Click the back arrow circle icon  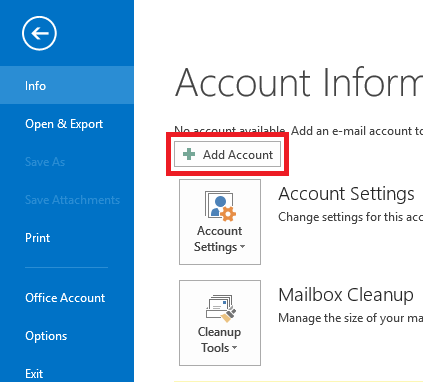(x=39, y=33)
